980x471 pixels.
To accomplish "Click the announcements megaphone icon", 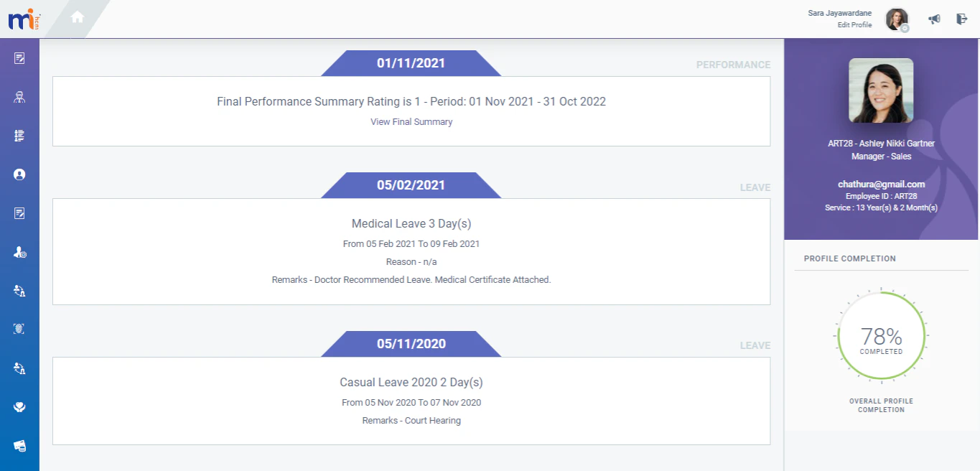I will coord(934,19).
